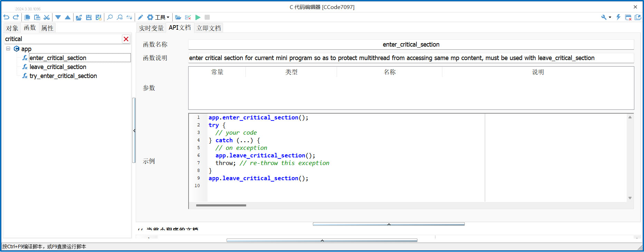
Task: Click the Save As disk icon
Action: [x=98, y=17]
